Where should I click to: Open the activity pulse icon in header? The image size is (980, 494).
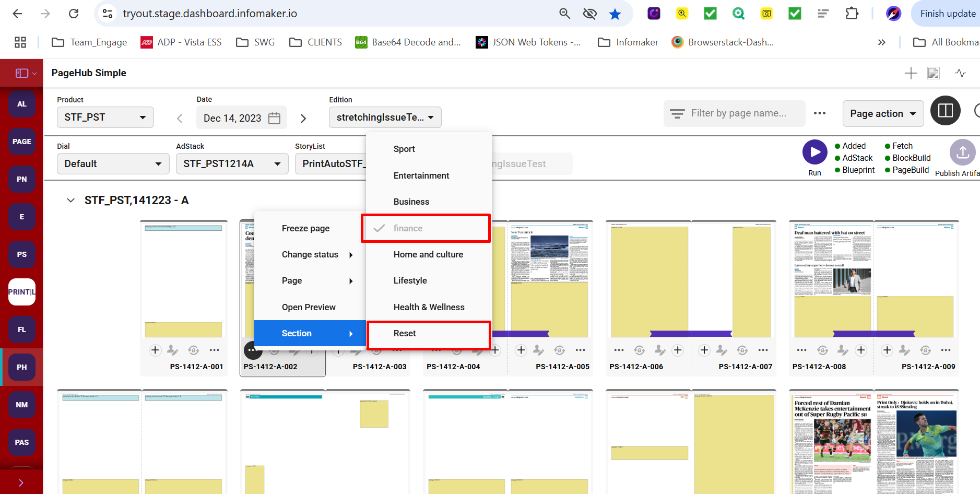point(960,73)
